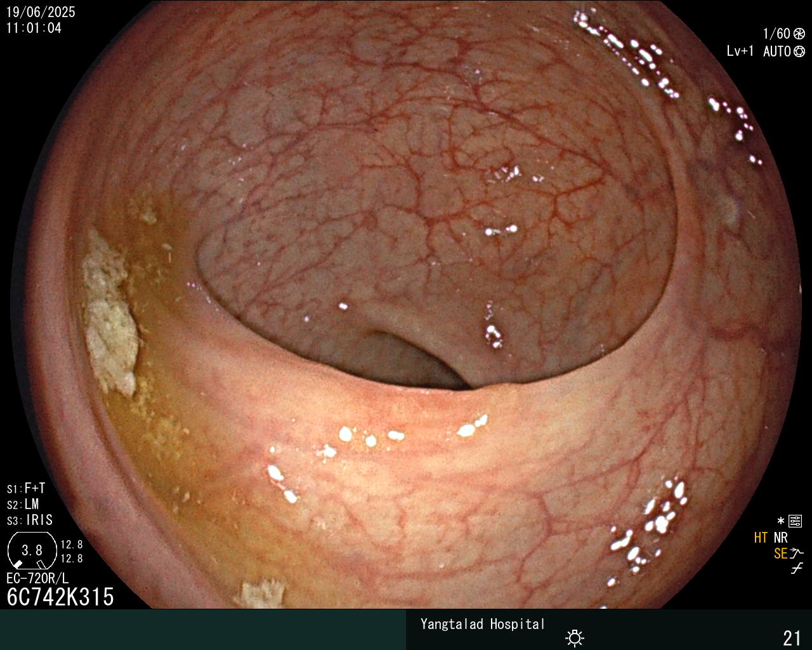Click the time 11:01:04
The width and height of the screenshot is (812, 650).
[x=34, y=28]
